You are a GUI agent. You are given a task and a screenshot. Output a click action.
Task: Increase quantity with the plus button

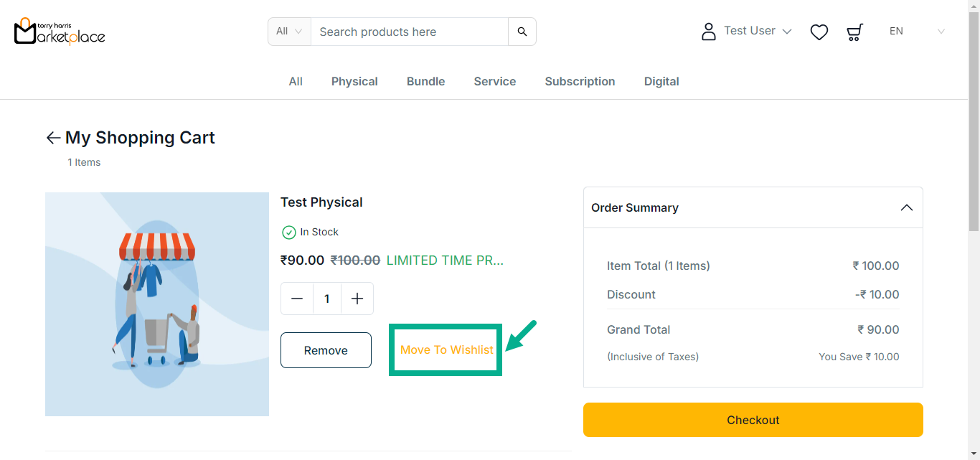[357, 299]
